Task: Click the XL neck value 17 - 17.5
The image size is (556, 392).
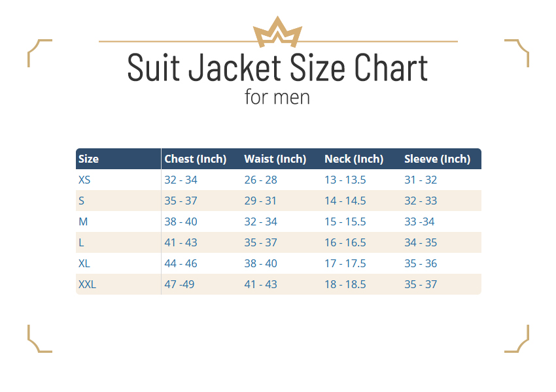Action: point(345,263)
